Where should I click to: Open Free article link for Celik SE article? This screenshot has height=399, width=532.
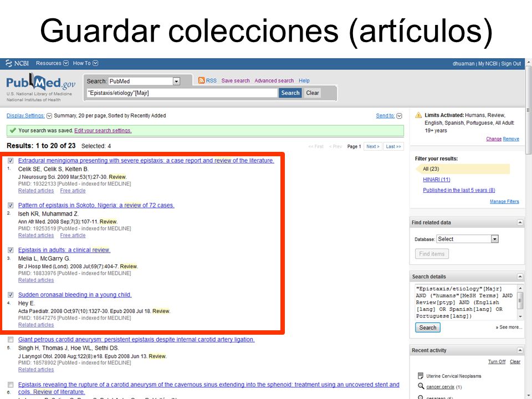[x=73, y=191]
